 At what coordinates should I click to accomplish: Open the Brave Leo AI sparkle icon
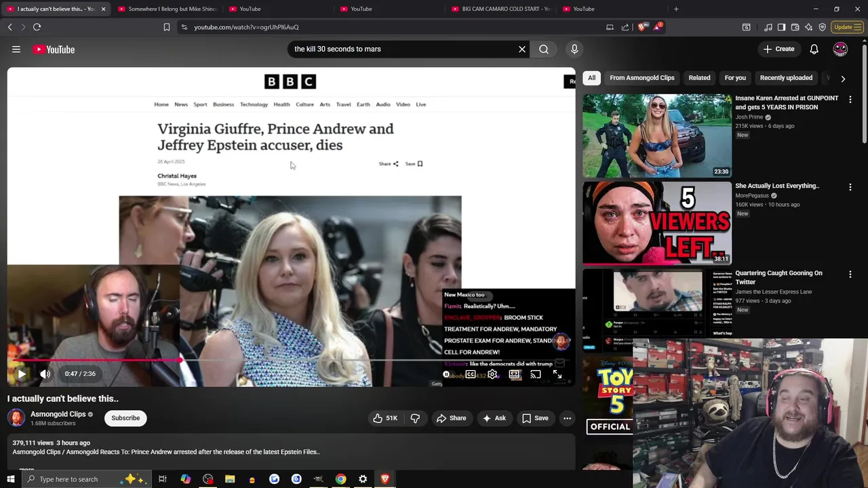[808, 27]
